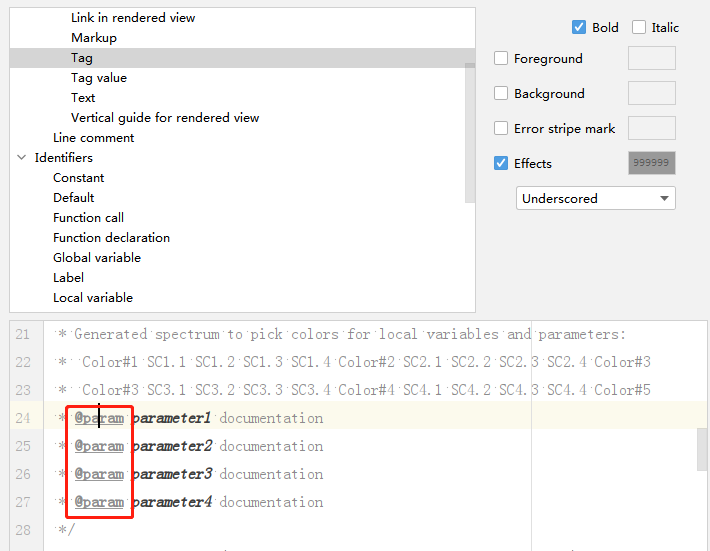710x551 pixels.
Task: Select the Tag value item
Action: [99, 78]
